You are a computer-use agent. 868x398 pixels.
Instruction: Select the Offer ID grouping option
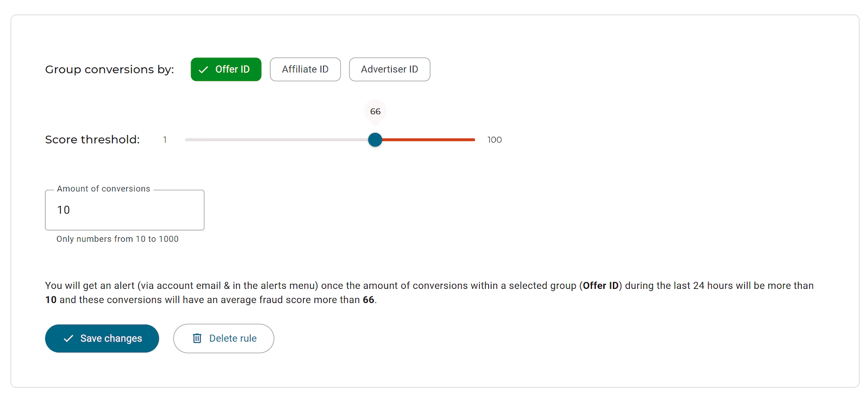point(226,70)
